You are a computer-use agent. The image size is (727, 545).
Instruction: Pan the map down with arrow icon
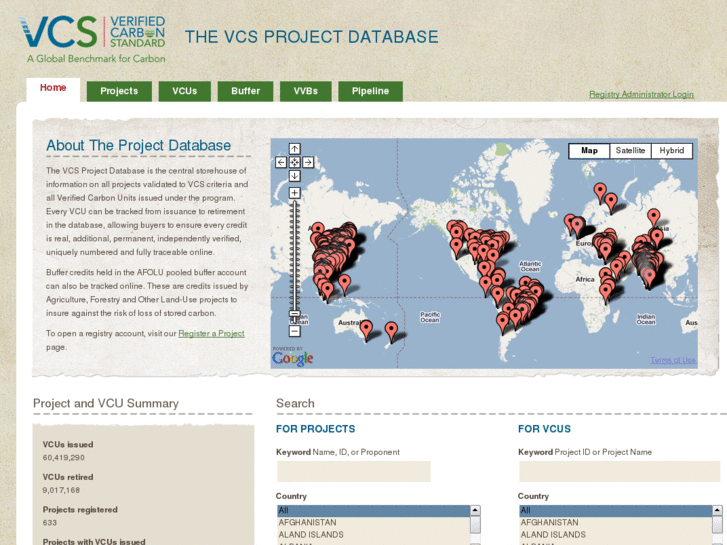[294, 176]
